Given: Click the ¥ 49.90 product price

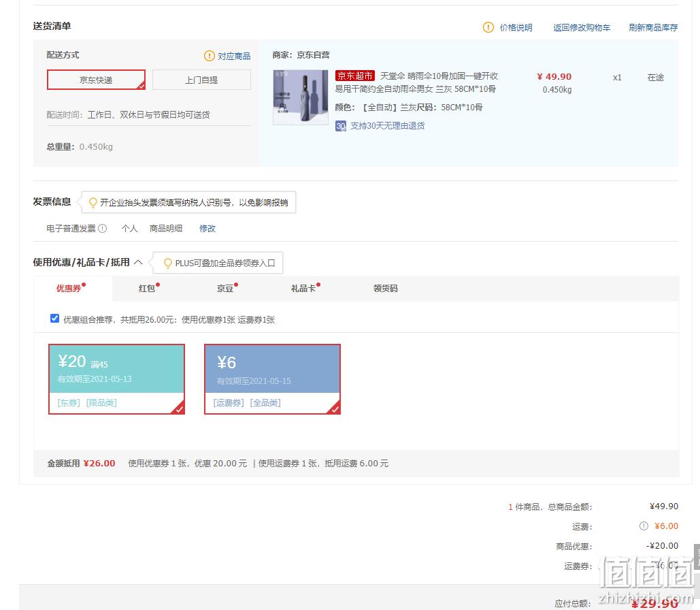Looking at the screenshot, I should 554,76.
